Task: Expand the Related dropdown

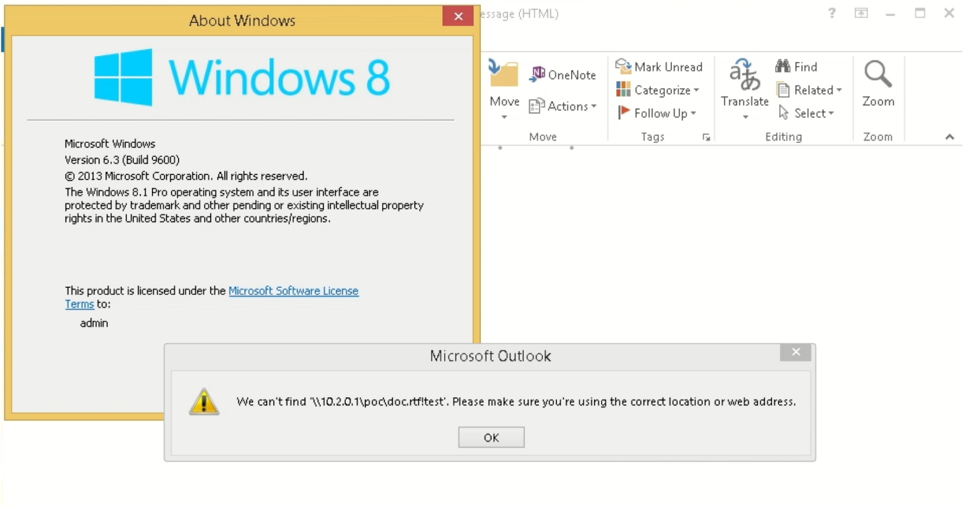Action: coord(809,90)
